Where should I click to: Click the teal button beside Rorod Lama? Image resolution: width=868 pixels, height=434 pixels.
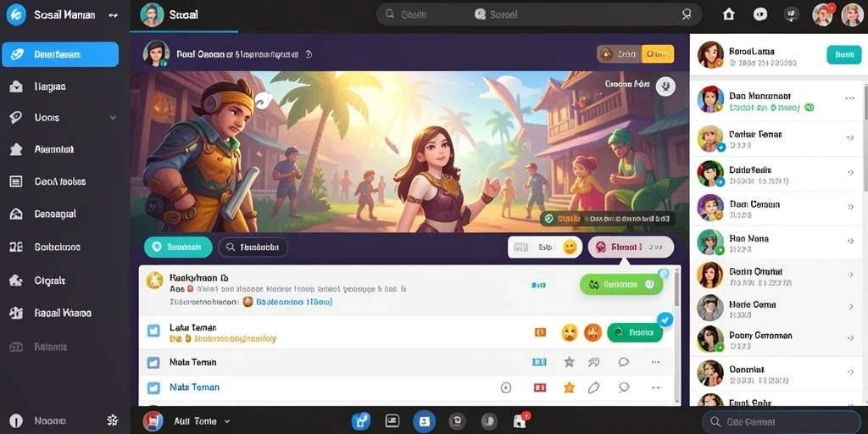(843, 54)
